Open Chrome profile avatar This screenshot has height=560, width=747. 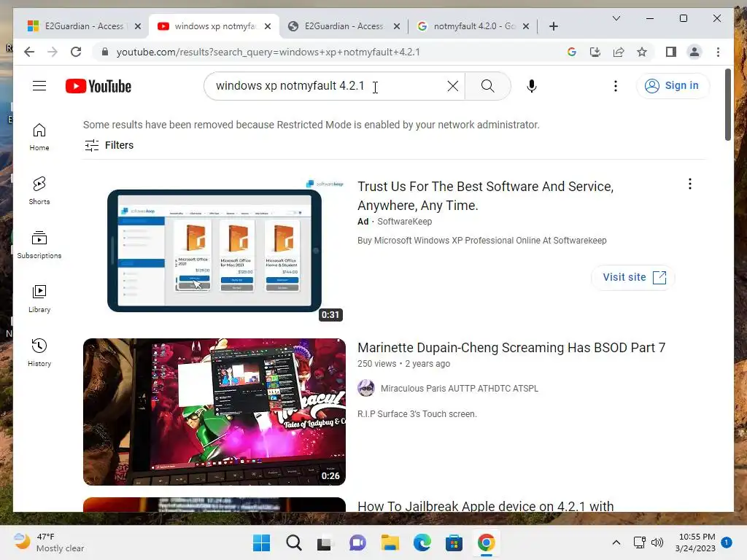694,52
